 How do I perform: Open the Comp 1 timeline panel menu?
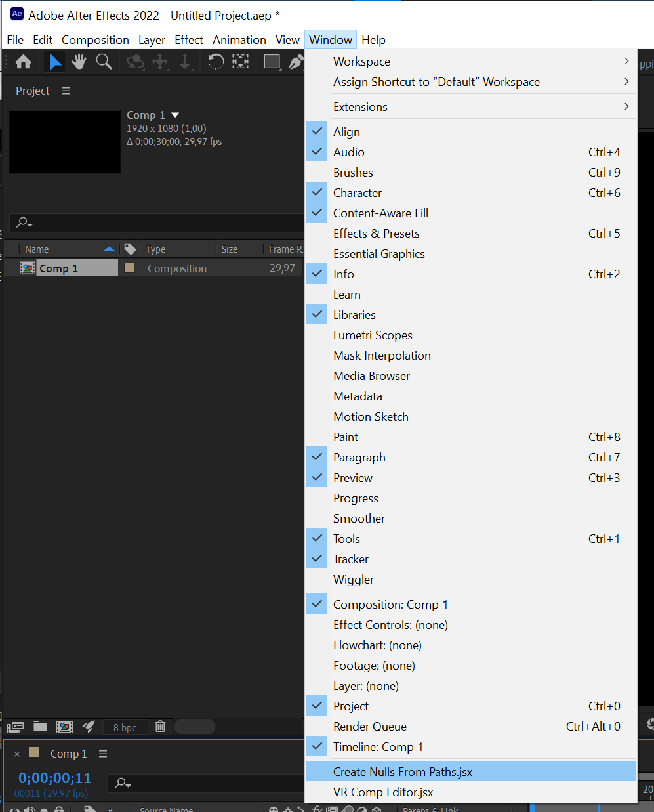click(x=103, y=754)
